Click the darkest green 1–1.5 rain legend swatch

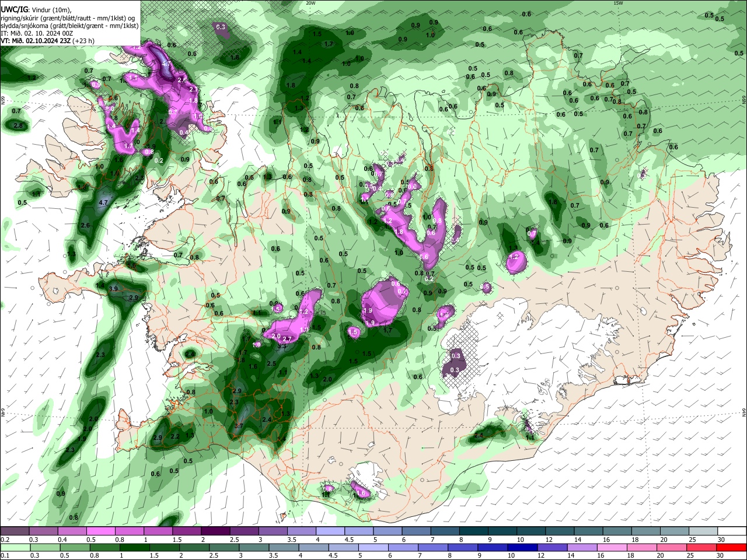[134, 547]
